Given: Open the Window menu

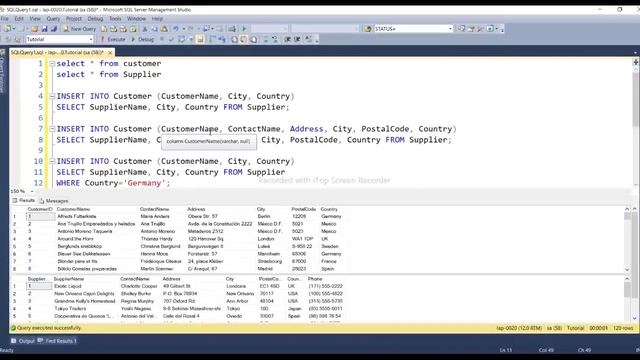Looking at the screenshot, I should click(136, 19).
